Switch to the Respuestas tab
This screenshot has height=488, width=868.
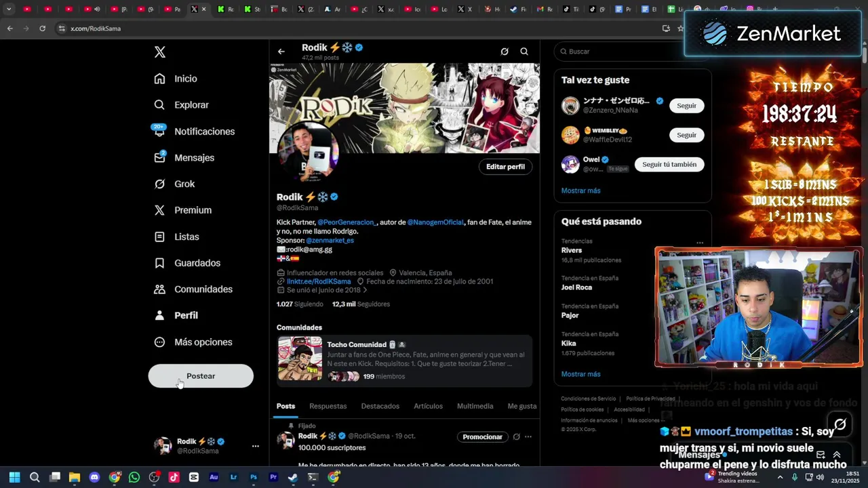(328, 406)
